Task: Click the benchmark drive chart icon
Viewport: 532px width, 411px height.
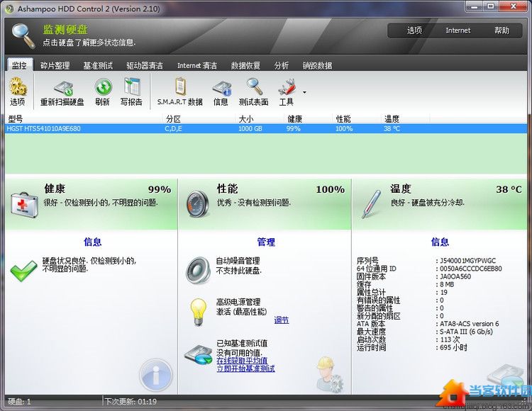Action: pos(198,355)
